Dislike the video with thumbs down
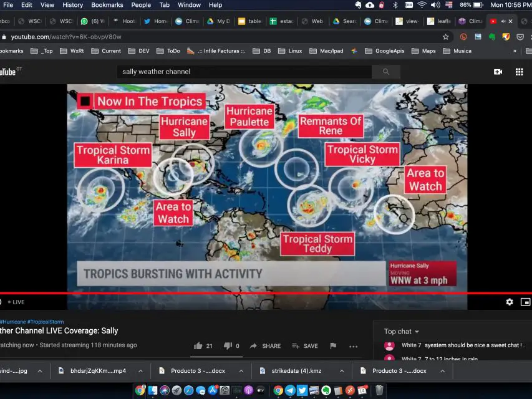Viewport: 532px width, 399px height. click(x=228, y=346)
